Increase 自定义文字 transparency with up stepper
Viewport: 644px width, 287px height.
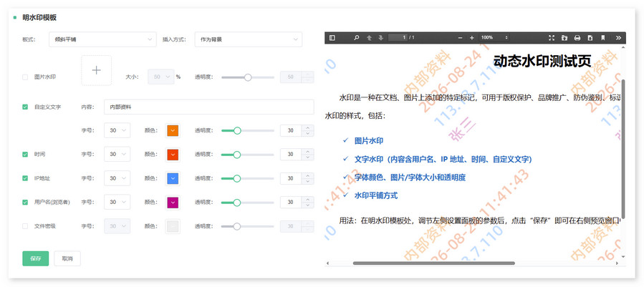coord(308,127)
